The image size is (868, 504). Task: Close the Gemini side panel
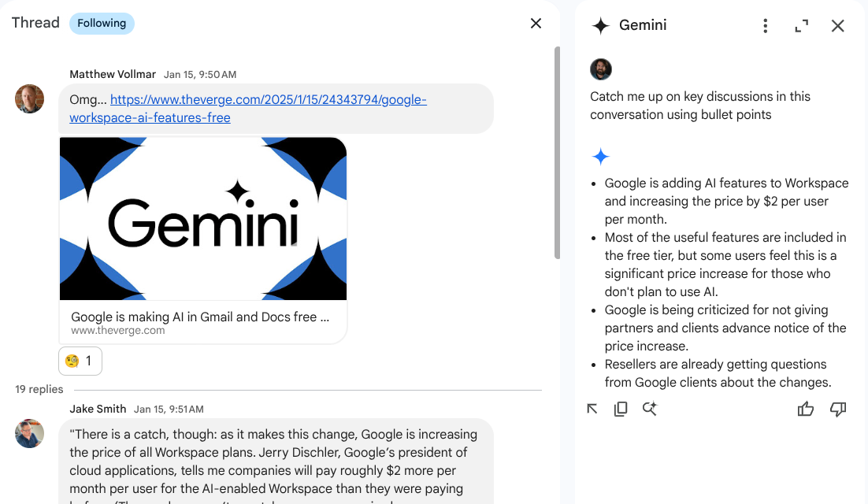pyautogui.click(x=837, y=25)
